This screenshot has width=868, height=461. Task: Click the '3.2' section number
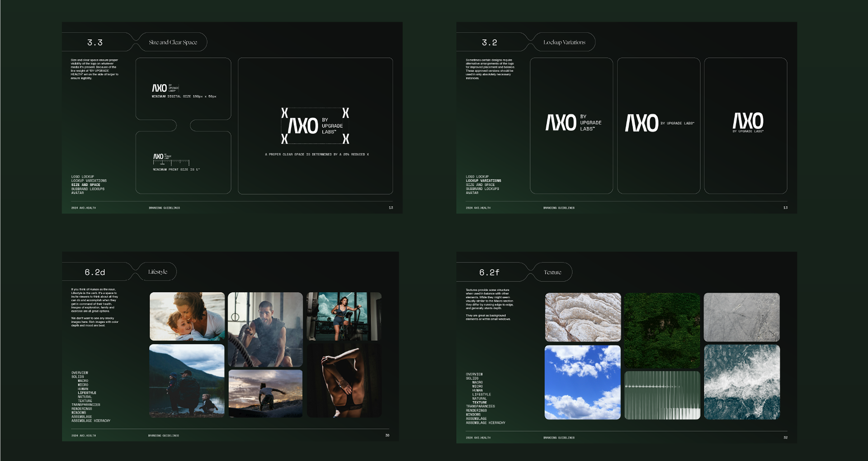tap(490, 42)
